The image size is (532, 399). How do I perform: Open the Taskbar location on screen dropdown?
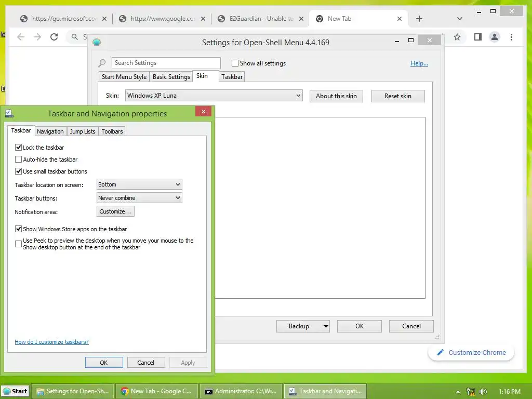[139, 184]
